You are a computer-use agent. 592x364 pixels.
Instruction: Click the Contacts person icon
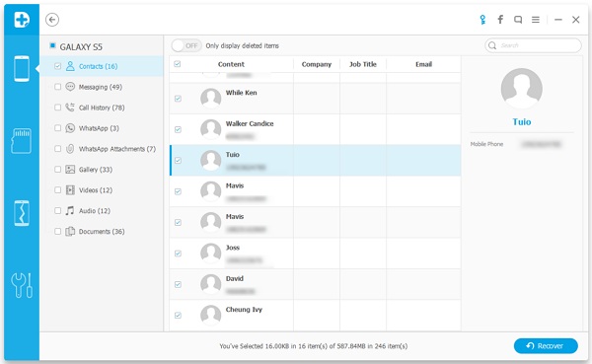(70, 66)
